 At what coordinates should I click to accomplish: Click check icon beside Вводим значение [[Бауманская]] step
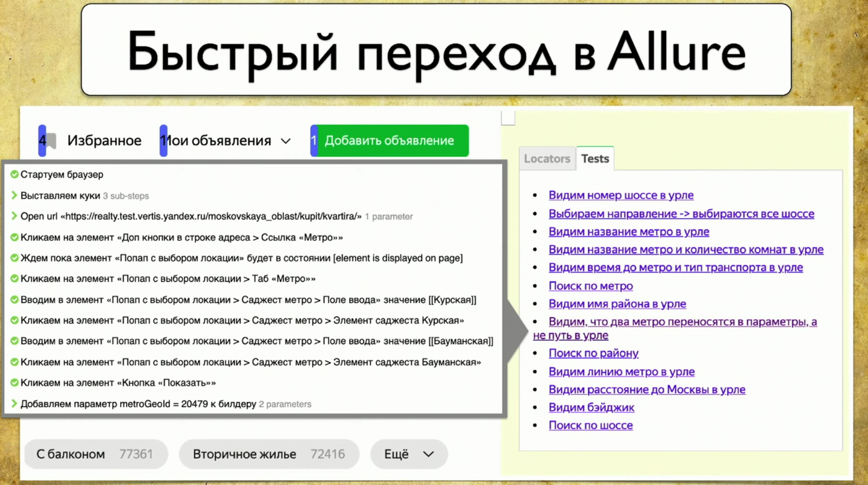pyautogui.click(x=14, y=341)
